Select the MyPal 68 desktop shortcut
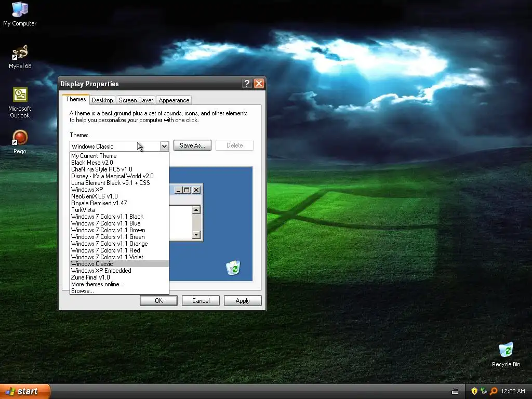Screen dimensions: 532x399 click(x=20, y=57)
